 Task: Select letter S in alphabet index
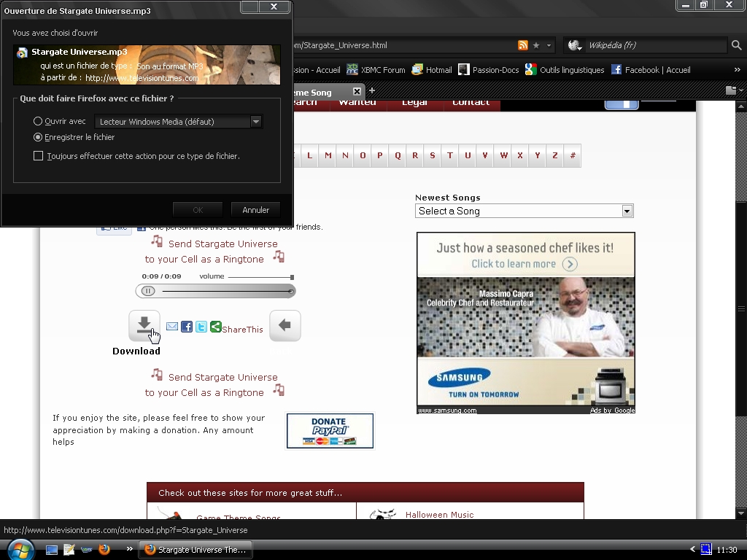433,155
